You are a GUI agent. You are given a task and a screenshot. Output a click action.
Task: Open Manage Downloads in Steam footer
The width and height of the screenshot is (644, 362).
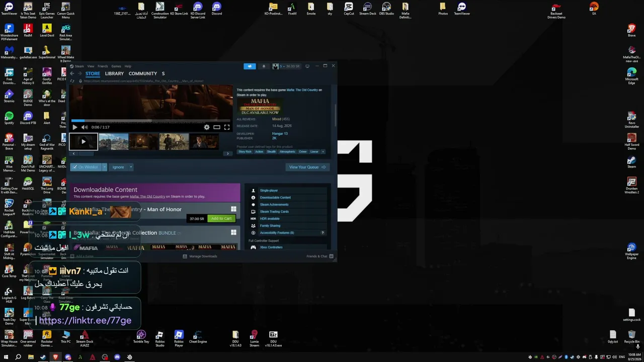pos(200,256)
